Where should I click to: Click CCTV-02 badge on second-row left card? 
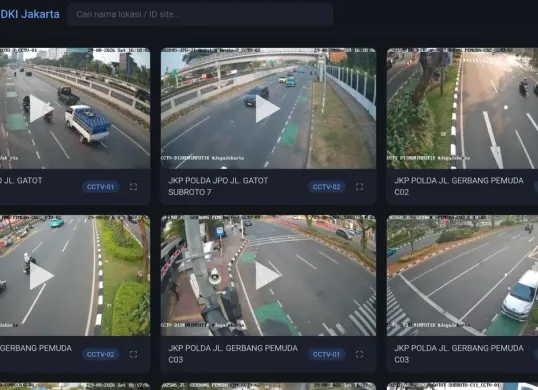click(100, 354)
